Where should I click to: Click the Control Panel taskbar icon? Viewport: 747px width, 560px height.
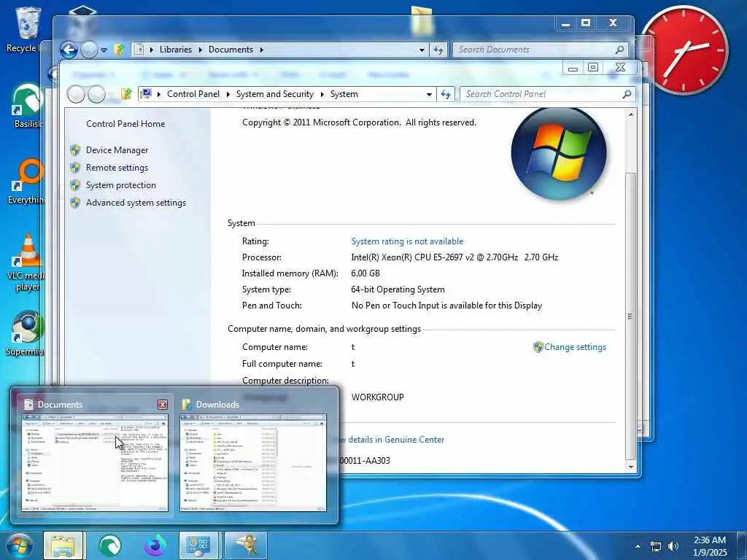[x=198, y=545]
